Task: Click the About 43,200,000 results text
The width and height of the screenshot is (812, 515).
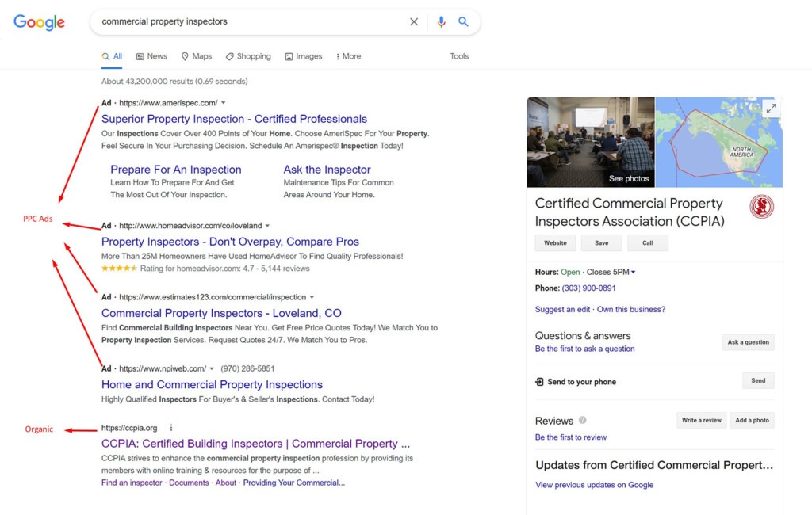Action: click(174, 82)
